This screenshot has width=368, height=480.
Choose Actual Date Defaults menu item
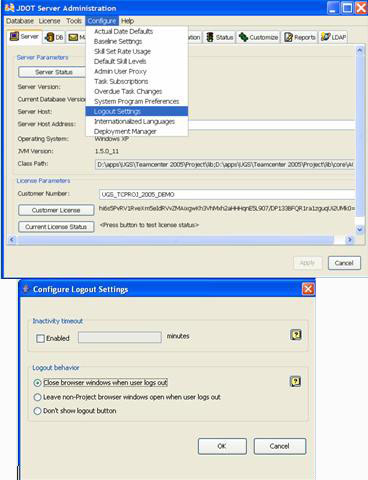(137, 31)
